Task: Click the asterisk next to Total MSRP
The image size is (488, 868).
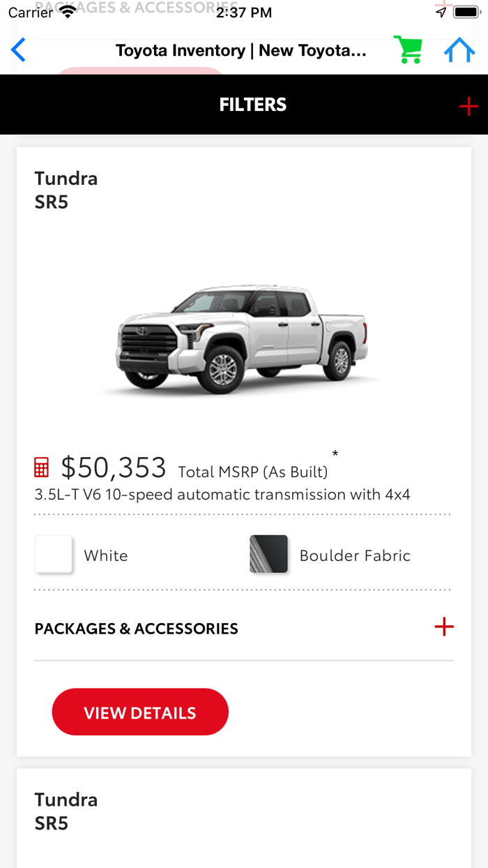Action: coord(335,454)
